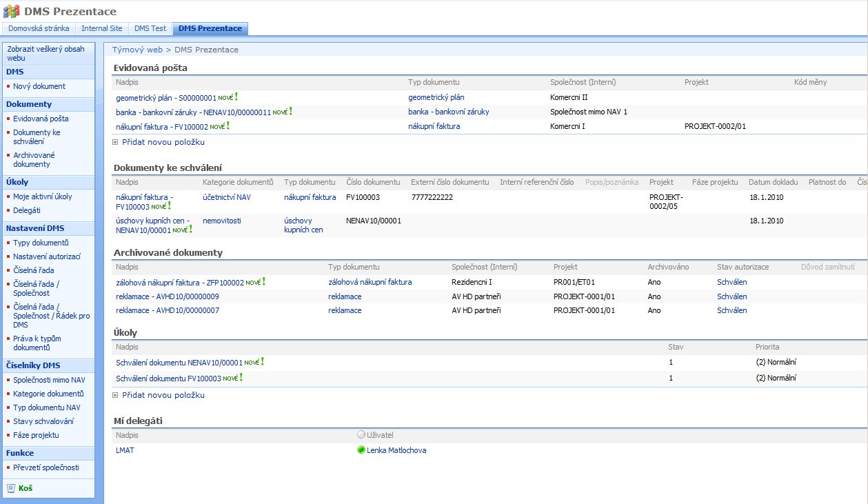Sort by the Datum dokladu column header

[774, 182]
